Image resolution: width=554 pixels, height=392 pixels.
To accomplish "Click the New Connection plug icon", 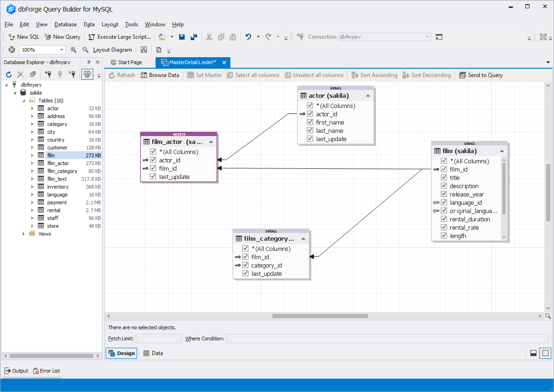I will 48,74.
